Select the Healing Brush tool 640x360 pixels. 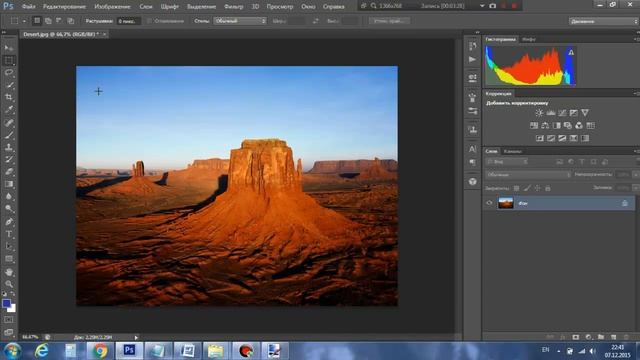pos(9,122)
